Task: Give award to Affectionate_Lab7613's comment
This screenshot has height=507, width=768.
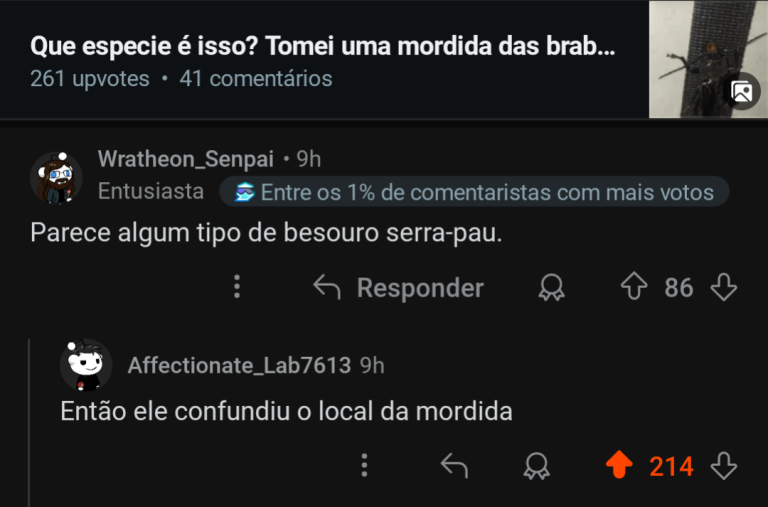Action: coord(537,465)
